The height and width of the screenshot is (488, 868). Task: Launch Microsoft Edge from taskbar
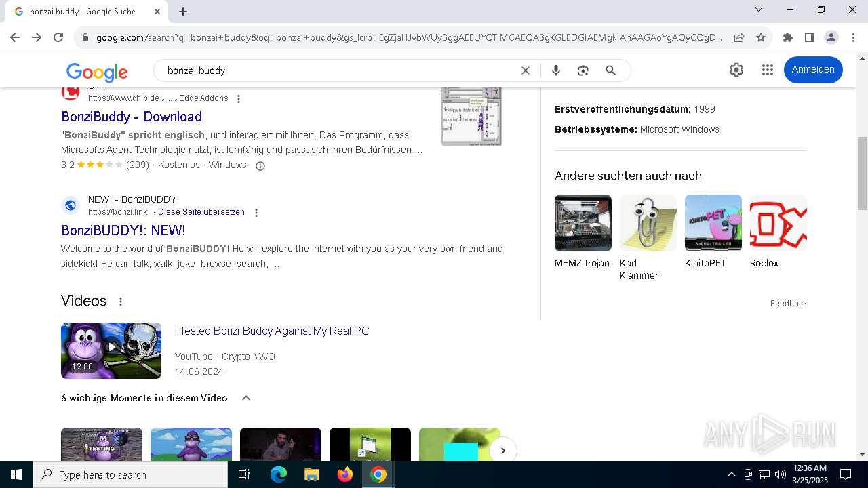click(279, 474)
